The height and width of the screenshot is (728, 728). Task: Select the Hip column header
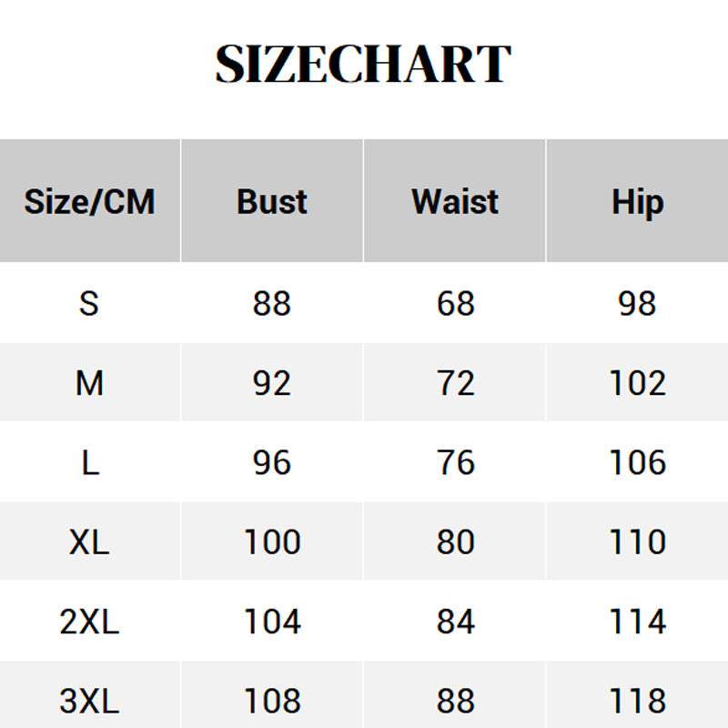tap(637, 201)
